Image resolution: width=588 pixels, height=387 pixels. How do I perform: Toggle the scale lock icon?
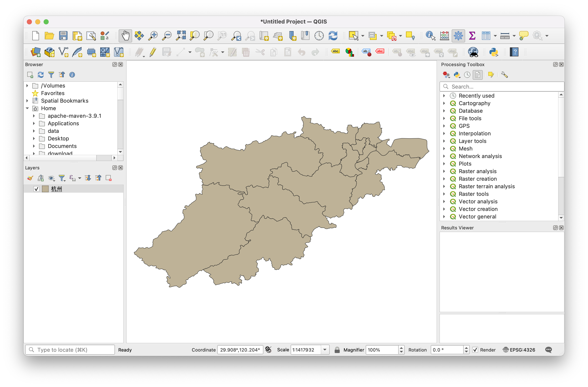pyautogui.click(x=337, y=350)
